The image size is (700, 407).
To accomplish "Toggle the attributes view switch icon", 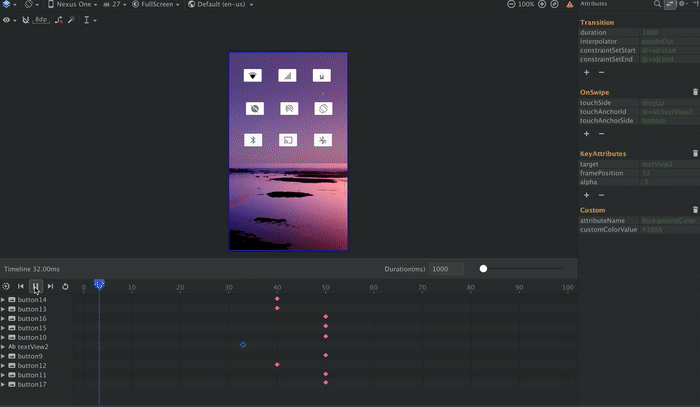I will 670,4.
